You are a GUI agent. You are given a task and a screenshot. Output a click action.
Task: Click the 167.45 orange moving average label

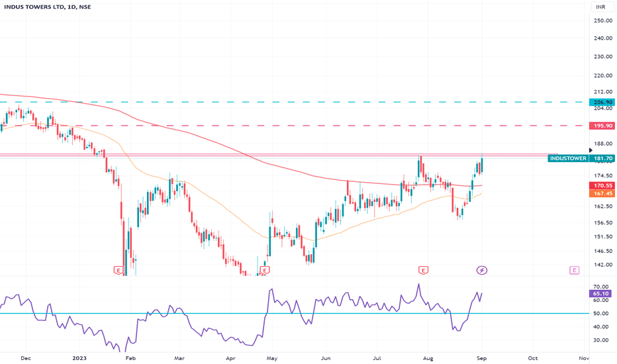point(603,193)
